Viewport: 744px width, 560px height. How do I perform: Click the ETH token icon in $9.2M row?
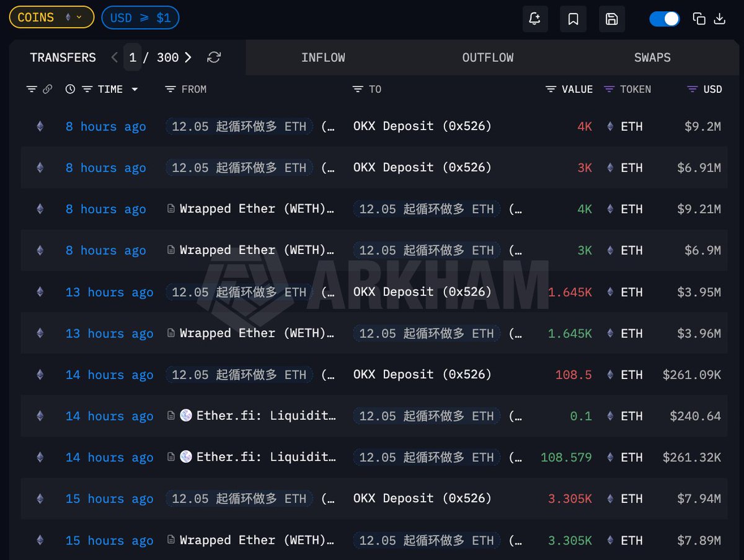pos(609,126)
